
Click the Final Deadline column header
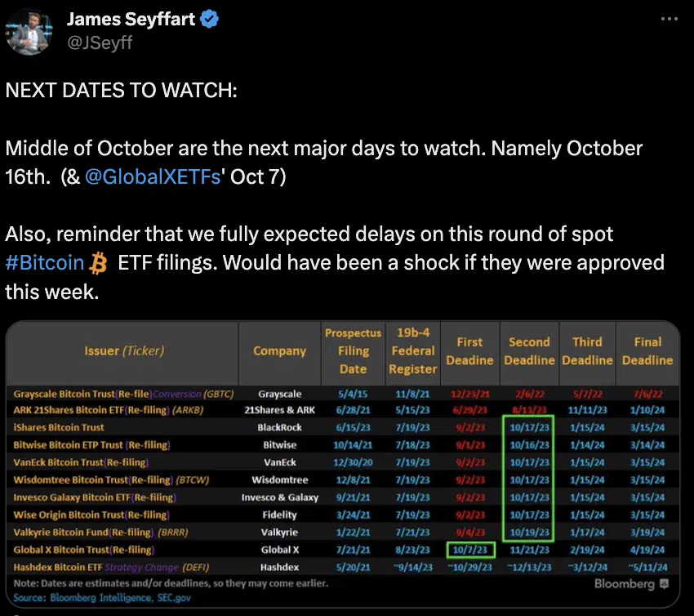pos(647,351)
